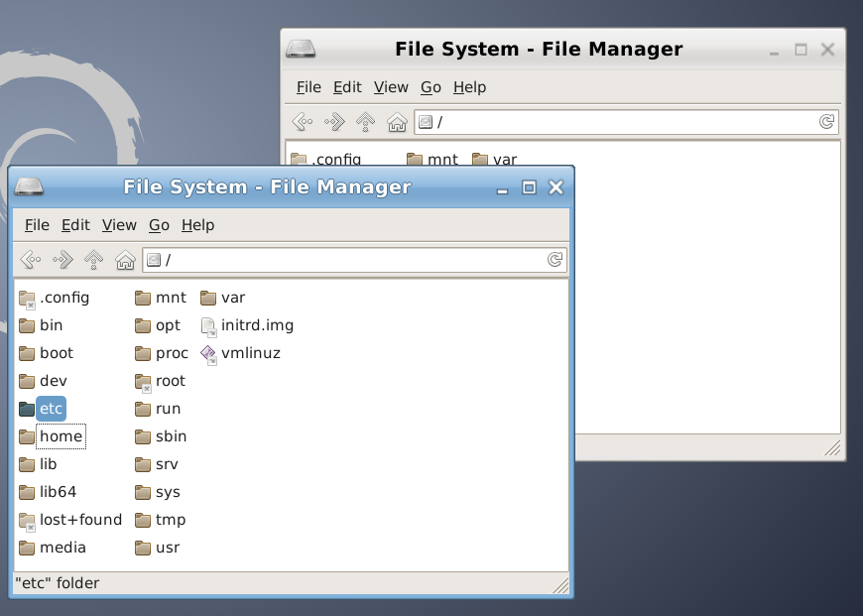Close the rear File Manager window
The image size is (863, 616).
click(x=827, y=50)
